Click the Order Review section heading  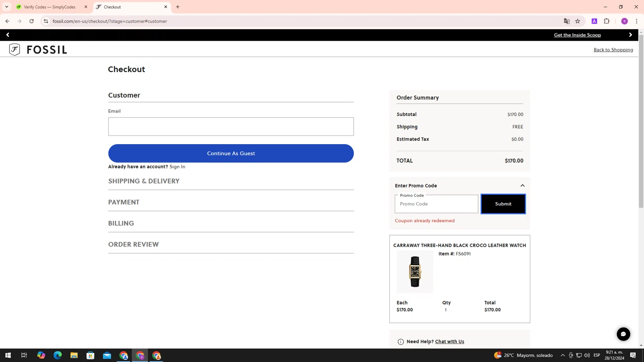(134, 244)
